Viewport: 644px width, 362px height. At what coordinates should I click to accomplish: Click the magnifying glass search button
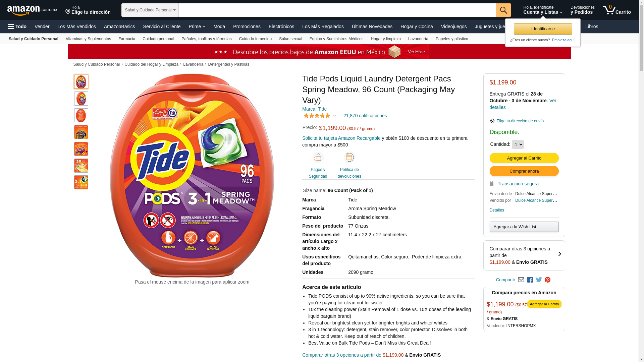(503, 10)
